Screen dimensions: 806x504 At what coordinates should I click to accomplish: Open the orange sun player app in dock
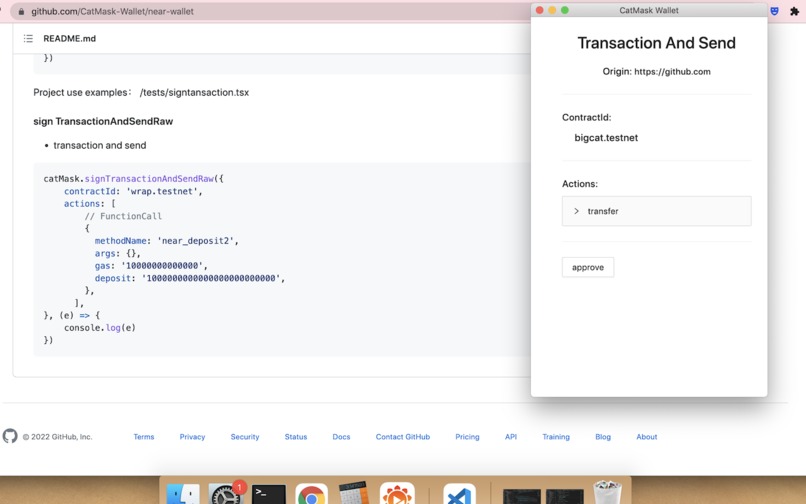coord(397,494)
